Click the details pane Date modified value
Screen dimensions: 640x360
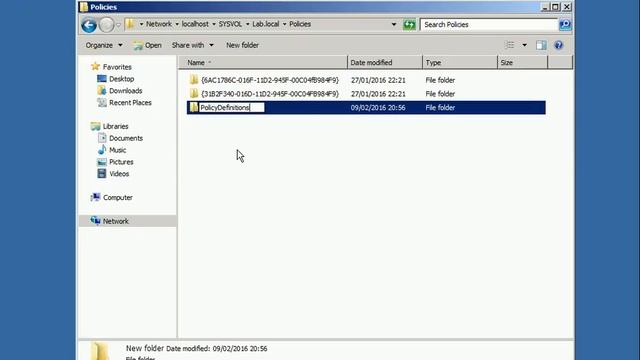(x=240, y=349)
